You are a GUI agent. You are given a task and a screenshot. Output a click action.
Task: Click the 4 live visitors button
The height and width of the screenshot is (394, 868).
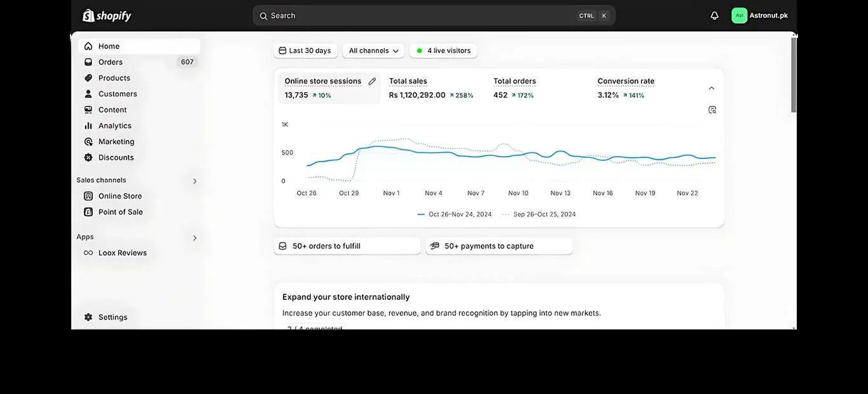[443, 50]
